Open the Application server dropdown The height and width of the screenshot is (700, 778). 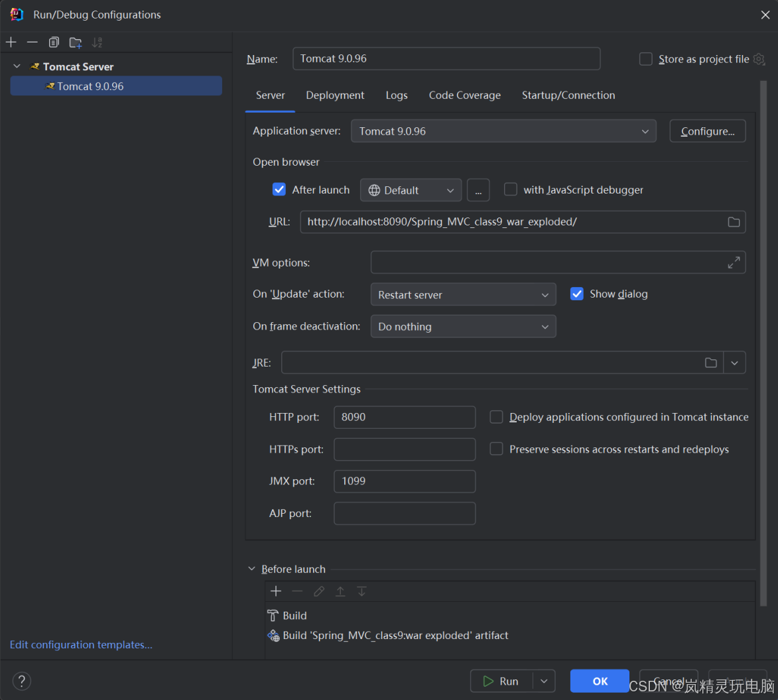click(x=503, y=131)
